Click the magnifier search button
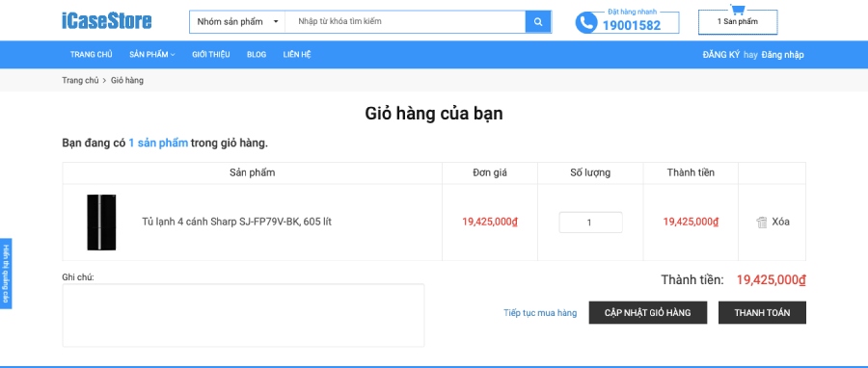 (x=538, y=21)
